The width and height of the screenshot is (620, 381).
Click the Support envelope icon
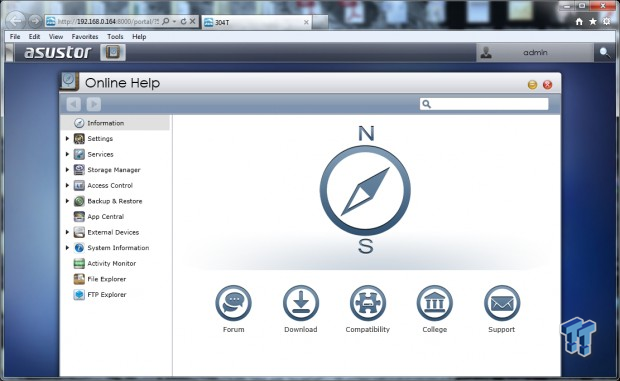(x=502, y=303)
